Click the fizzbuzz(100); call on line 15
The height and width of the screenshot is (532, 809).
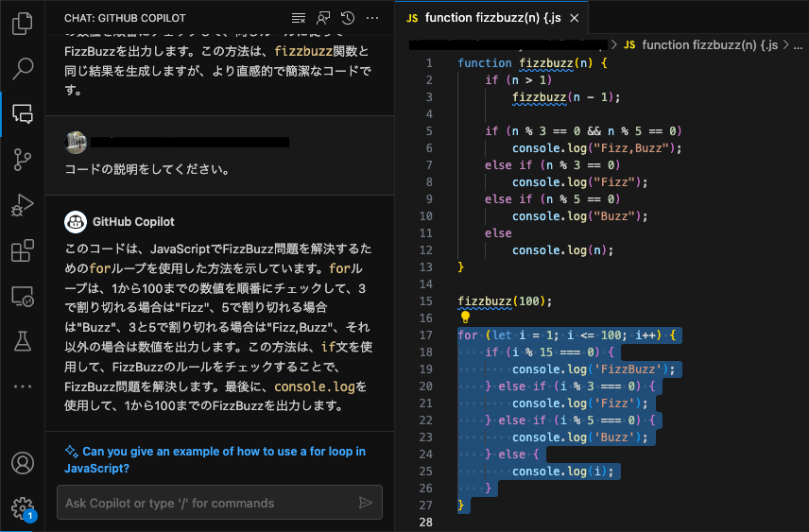(505, 301)
